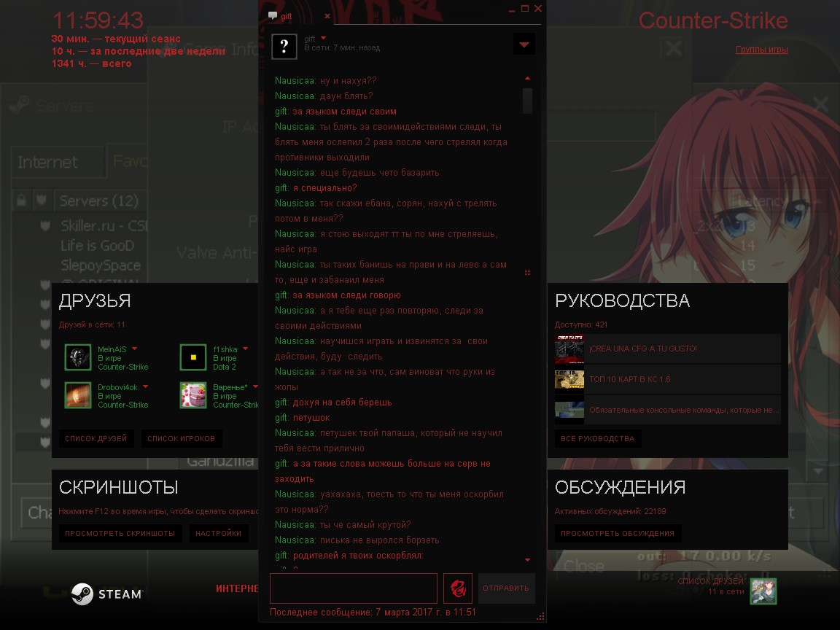The width and height of the screenshot is (840, 630).
Task: Switch to the Internet tab in server browser
Action: point(58,162)
